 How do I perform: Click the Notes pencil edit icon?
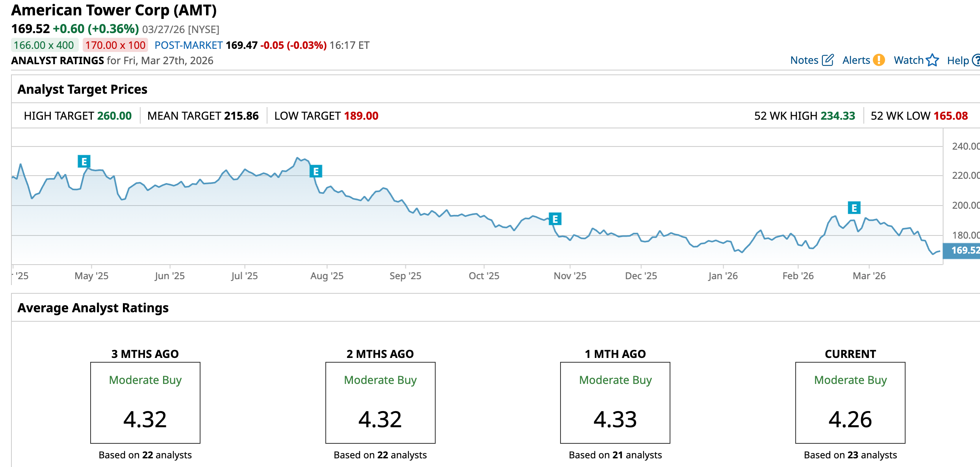pos(828,60)
